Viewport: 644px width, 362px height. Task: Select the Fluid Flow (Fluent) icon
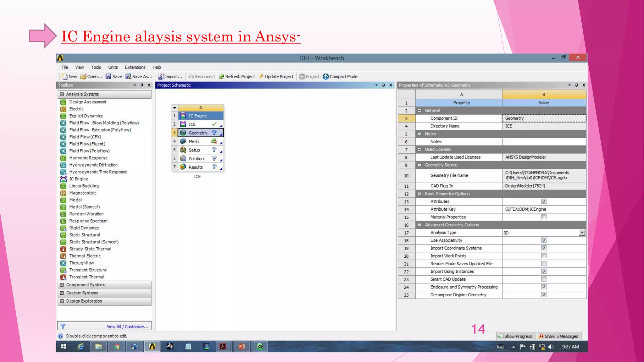pos(63,144)
